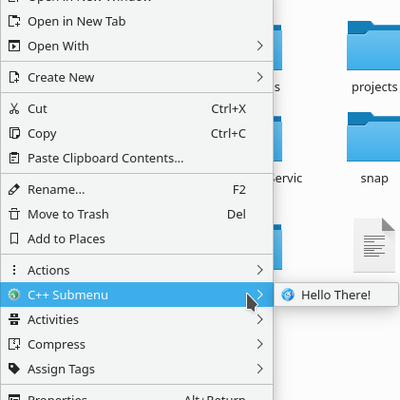
Task: Click the pencil icon next to Rename
Action: pyautogui.click(x=14, y=189)
